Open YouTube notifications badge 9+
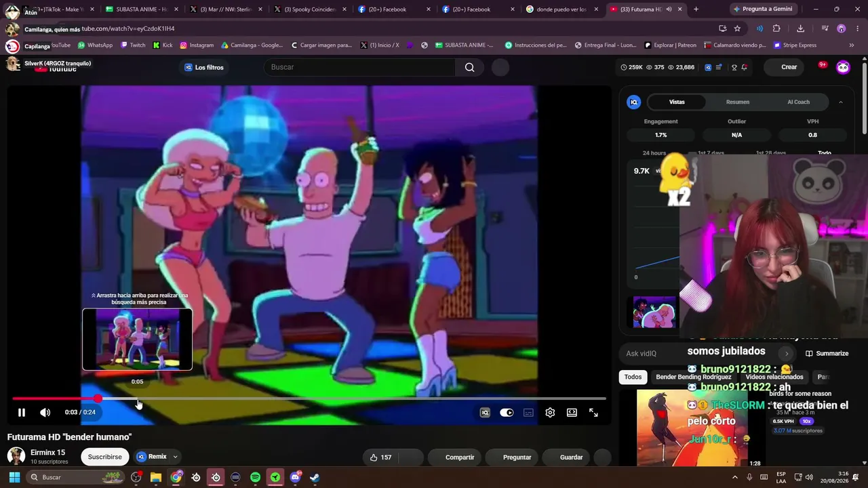This screenshot has height=488, width=868. 823,66
